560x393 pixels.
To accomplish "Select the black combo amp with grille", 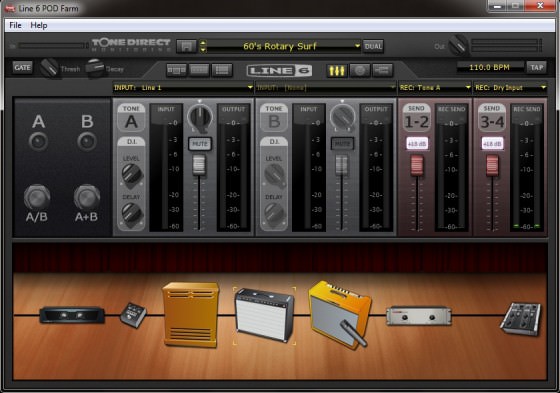I will [264, 315].
